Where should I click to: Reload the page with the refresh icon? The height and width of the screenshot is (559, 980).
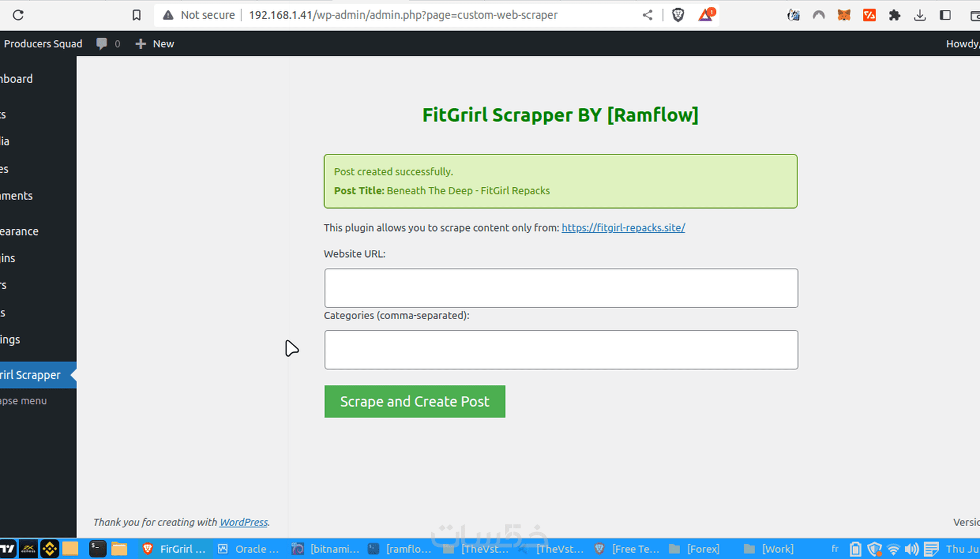[18, 15]
